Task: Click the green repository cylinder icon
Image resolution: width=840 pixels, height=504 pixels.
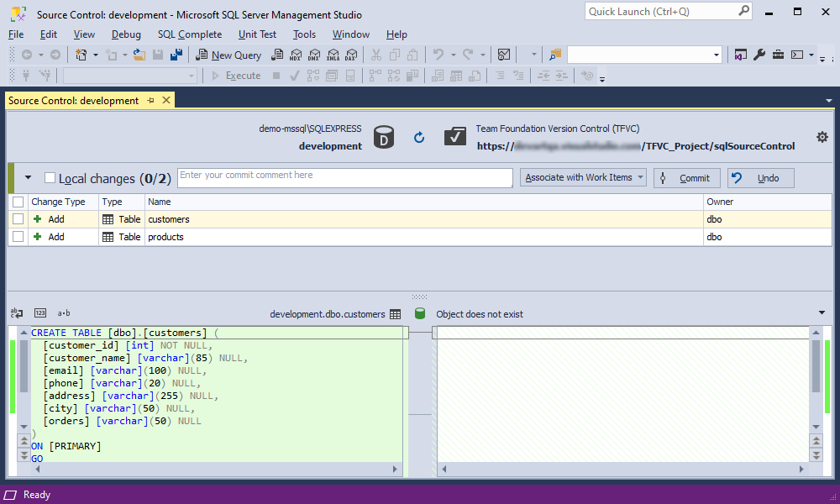Action: coord(420,314)
